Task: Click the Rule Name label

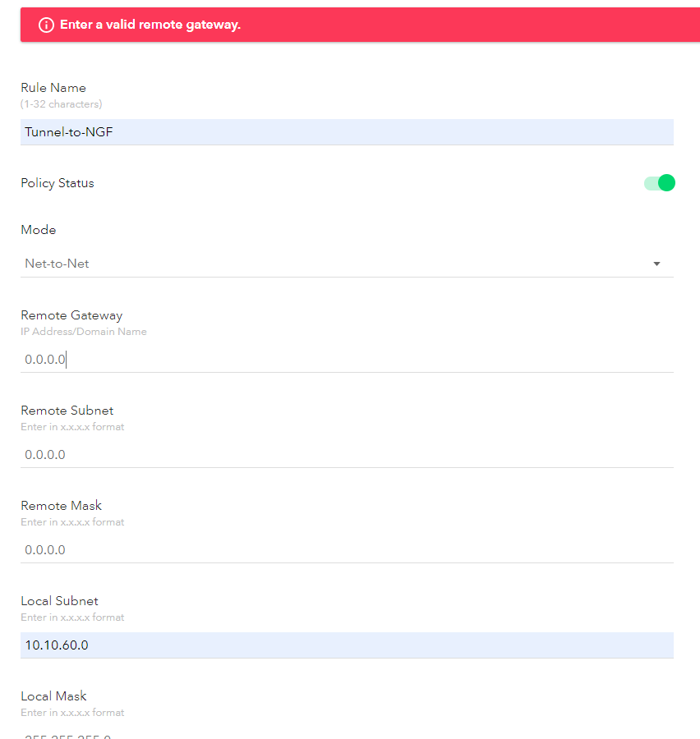Action: point(53,88)
